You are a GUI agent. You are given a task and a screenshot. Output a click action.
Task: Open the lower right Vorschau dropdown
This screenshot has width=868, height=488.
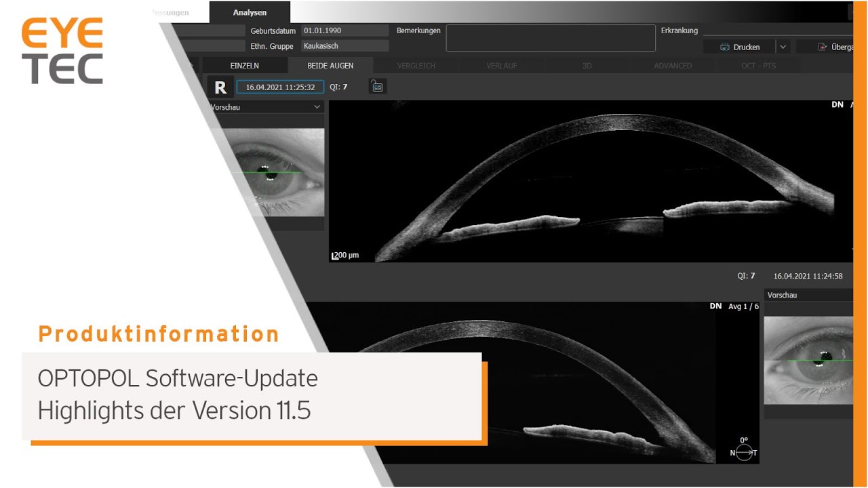point(808,295)
